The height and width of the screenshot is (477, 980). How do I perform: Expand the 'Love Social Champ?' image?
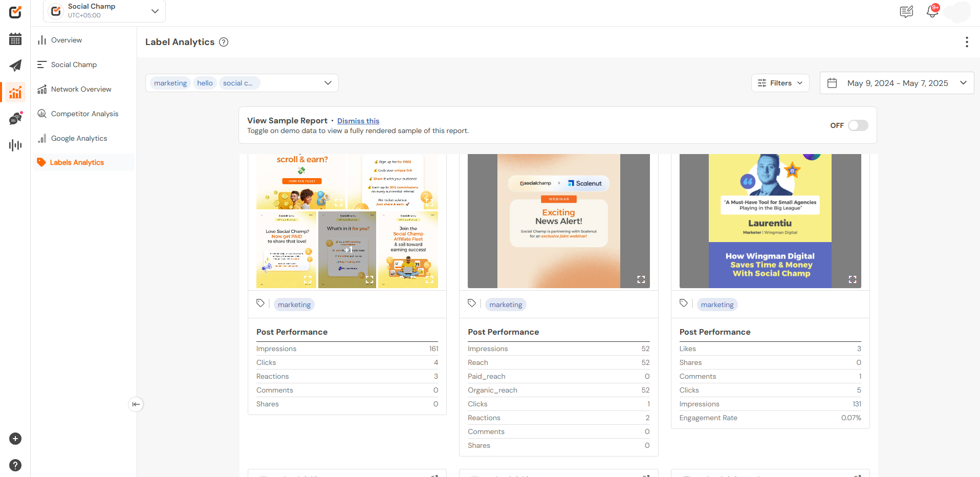click(x=308, y=279)
